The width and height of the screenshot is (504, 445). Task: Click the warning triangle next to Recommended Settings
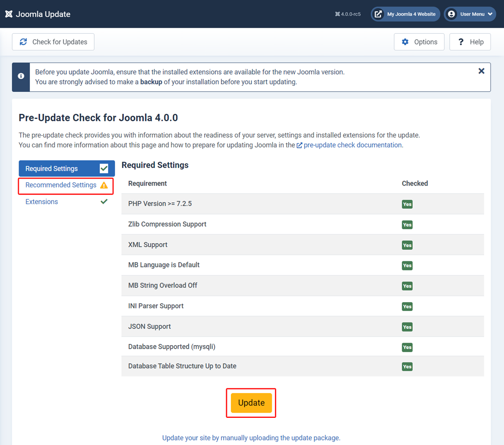(x=104, y=185)
